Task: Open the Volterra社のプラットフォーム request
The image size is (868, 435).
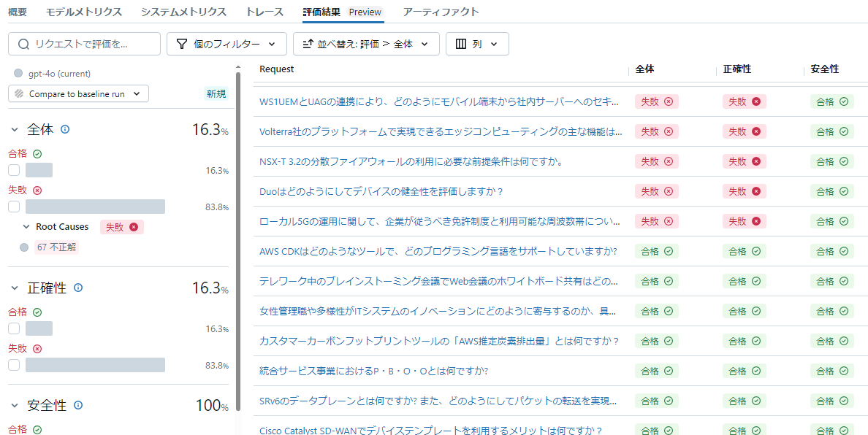Action: click(441, 131)
